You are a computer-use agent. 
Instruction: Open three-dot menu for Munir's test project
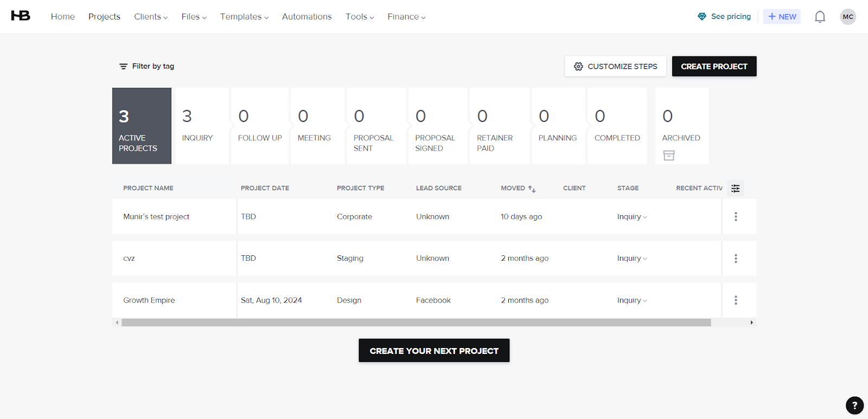pos(736,217)
